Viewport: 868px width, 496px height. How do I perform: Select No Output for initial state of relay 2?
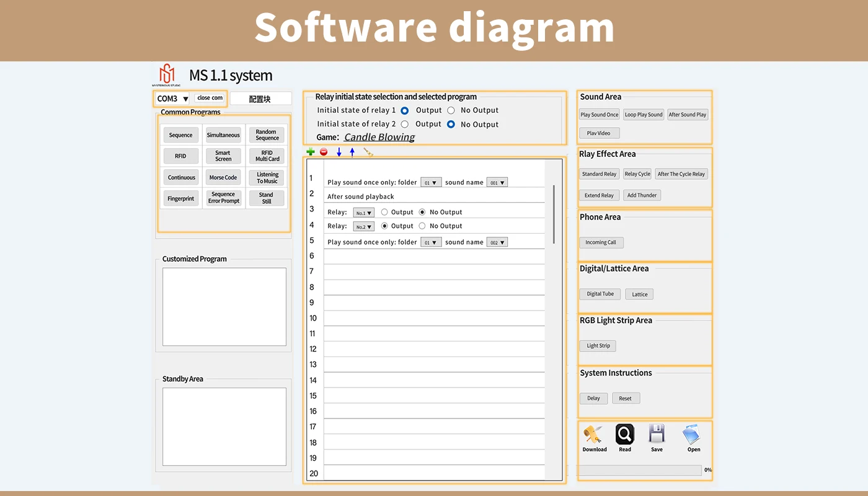pyautogui.click(x=451, y=124)
